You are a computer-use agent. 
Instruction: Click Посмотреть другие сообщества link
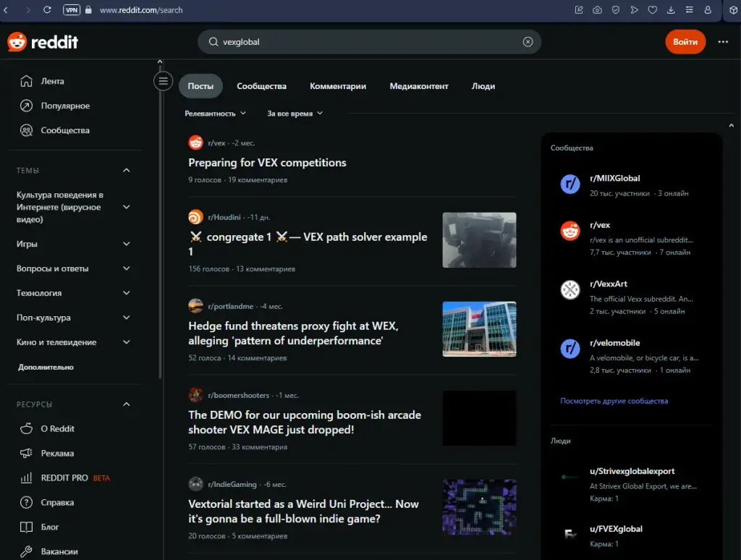[614, 401]
